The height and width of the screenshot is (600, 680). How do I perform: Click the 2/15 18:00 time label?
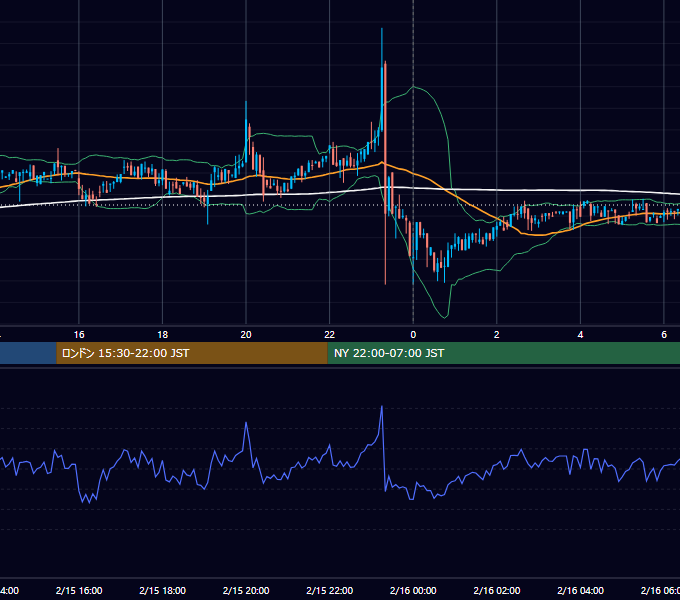[163, 590]
